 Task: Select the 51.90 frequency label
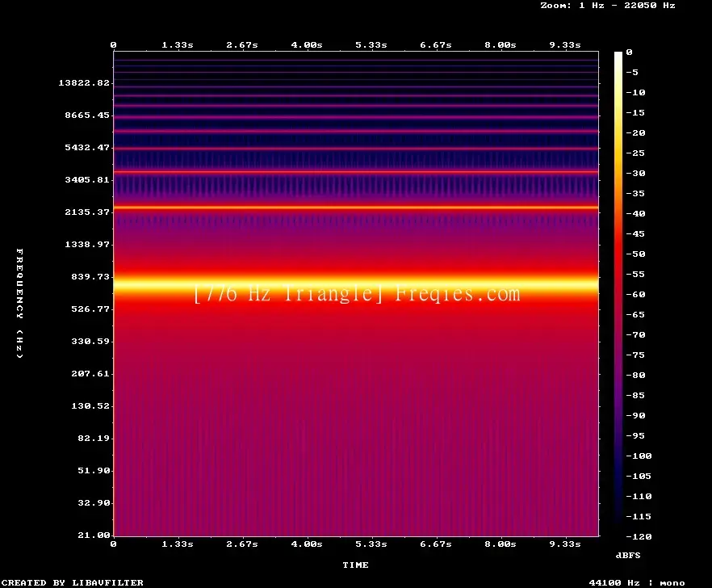point(94,470)
